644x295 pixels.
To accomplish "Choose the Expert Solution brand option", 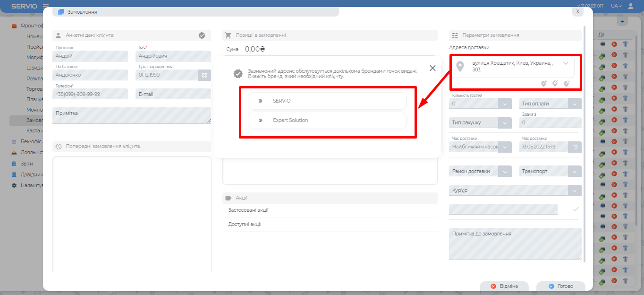I will pos(327,121).
